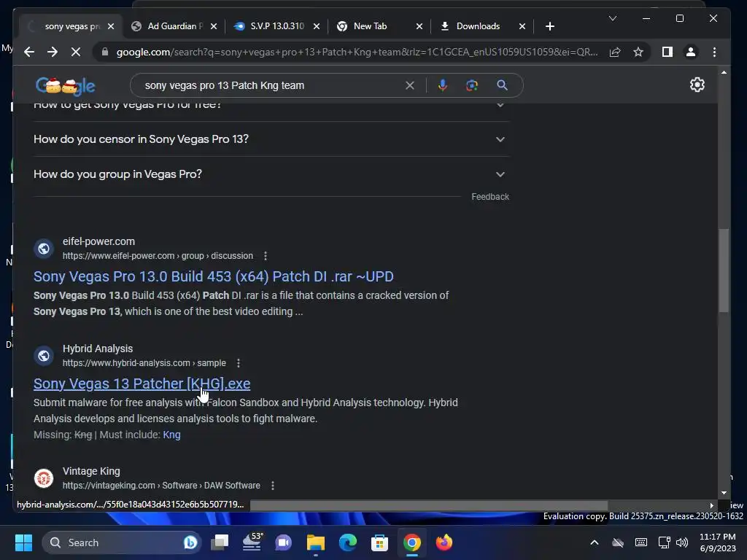Focus the Google search input field
747x560 pixels.
(x=271, y=86)
